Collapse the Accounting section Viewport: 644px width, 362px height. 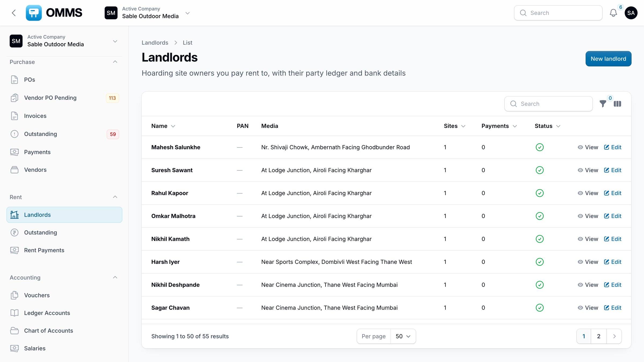[115, 278]
